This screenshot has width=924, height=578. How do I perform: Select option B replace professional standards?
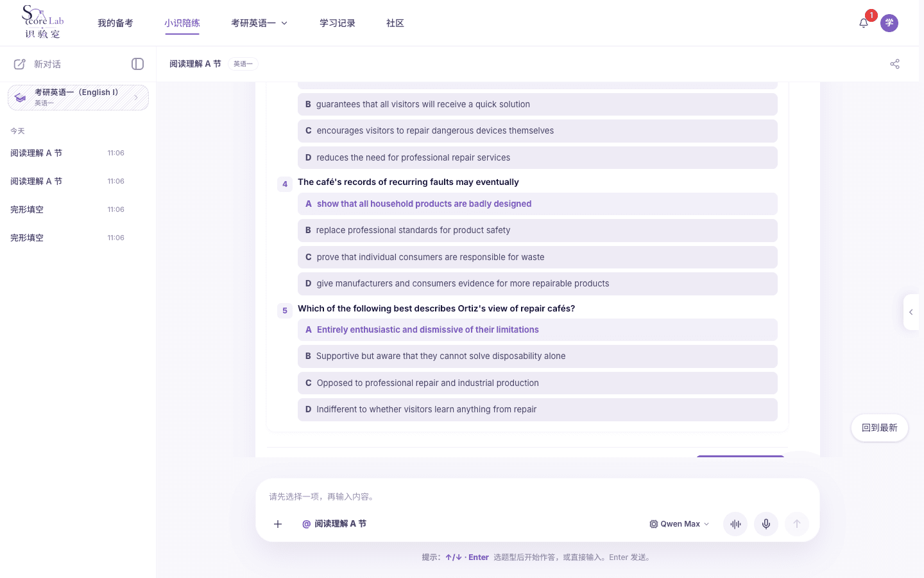538,231
